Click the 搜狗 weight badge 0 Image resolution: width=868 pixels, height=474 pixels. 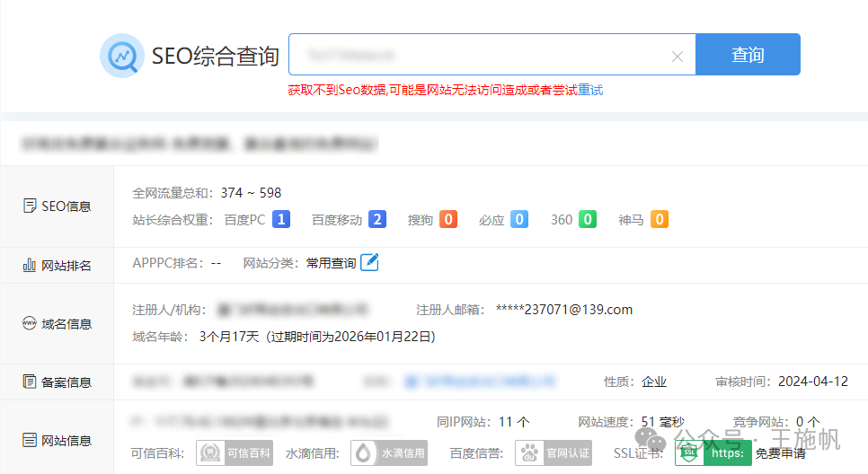tap(448, 220)
